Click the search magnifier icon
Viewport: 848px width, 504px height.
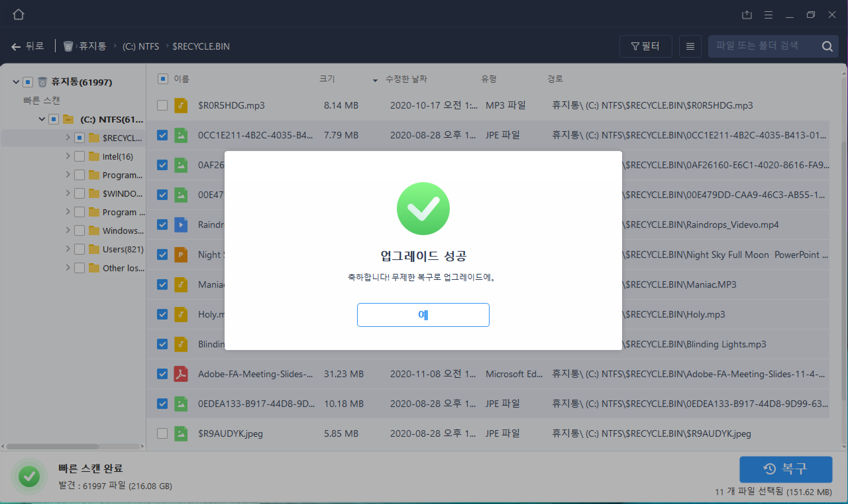(827, 46)
